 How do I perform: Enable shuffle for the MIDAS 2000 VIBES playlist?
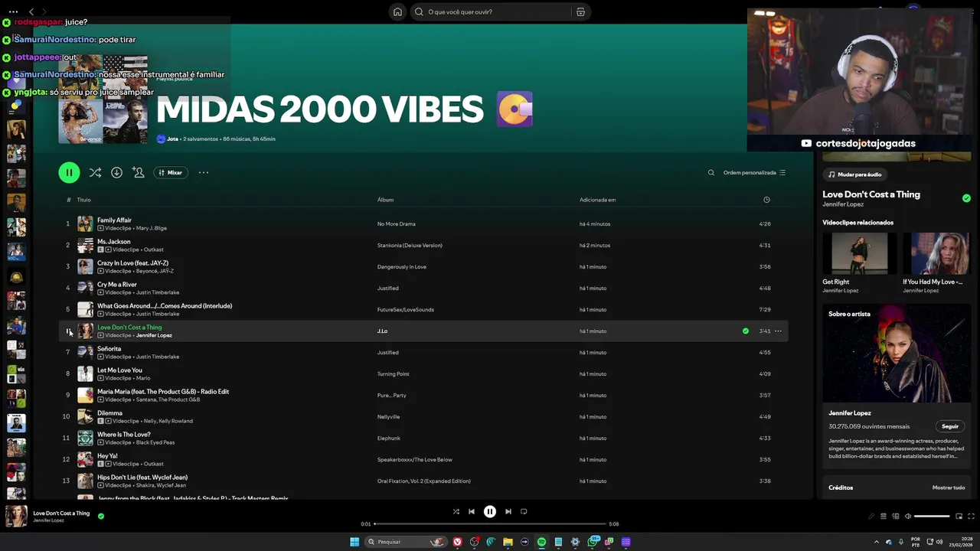coord(95,173)
